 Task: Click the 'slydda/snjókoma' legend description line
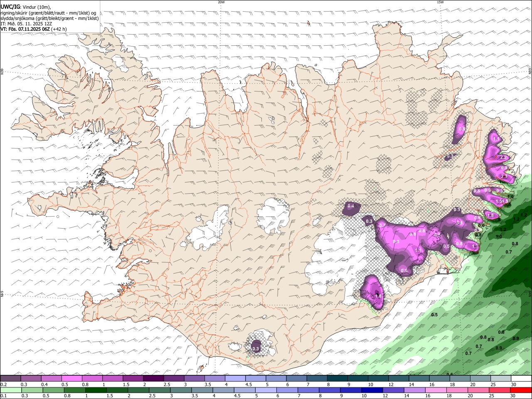click(49, 18)
